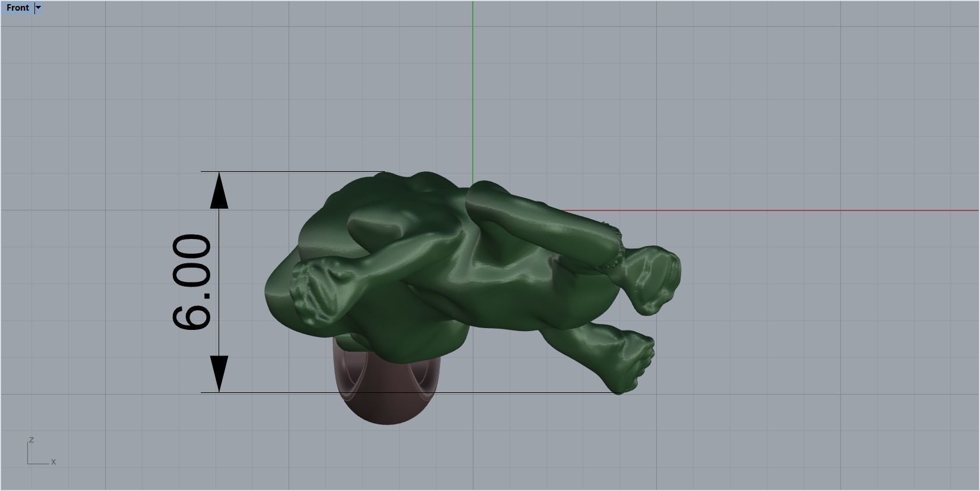Screen dimensions: 980x491
Task: Select the green sculpted figure model
Action: pyautogui.click(x=472, y=283)
